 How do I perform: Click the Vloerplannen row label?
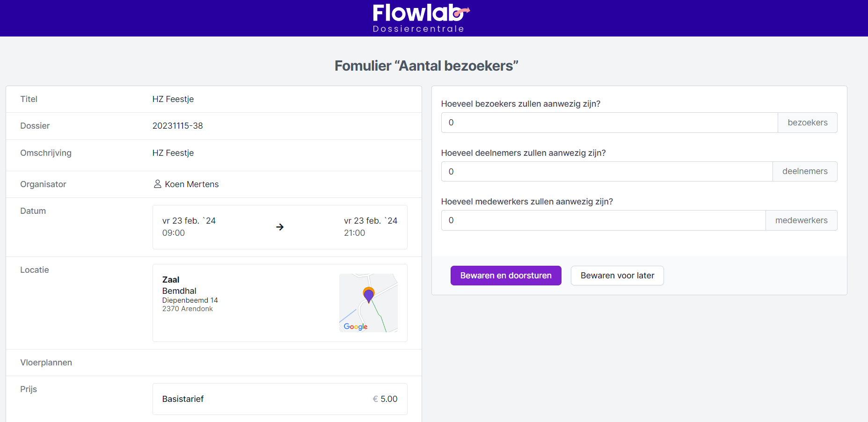tap(46, 363)
